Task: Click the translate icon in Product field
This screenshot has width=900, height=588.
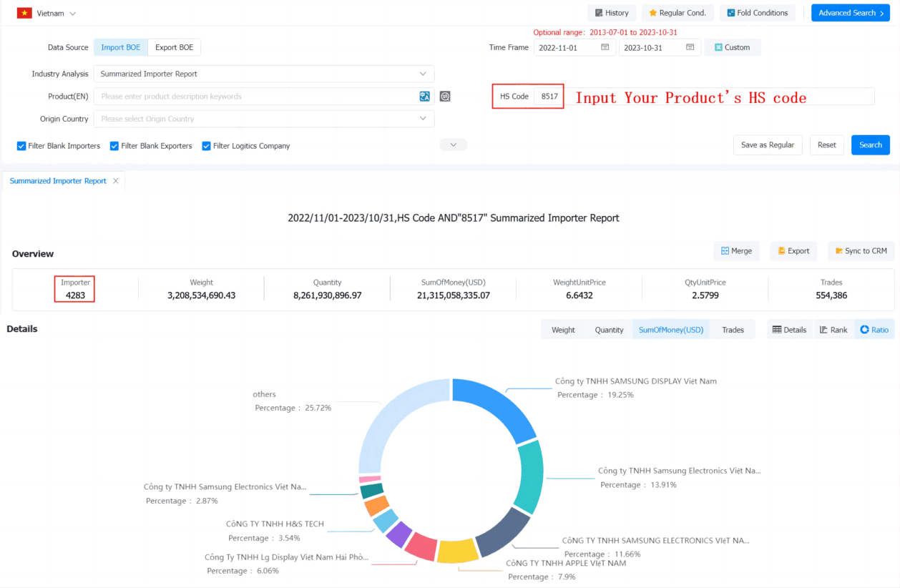Action: click(424, 97)
